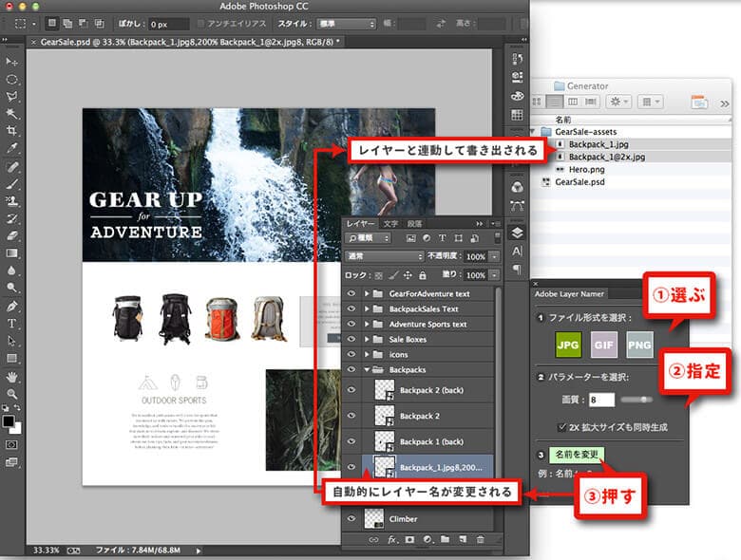Screen dimensions: 741x560
Task: Open the opacity 100% dropdown arrow
Action: (x=494, y=256)
